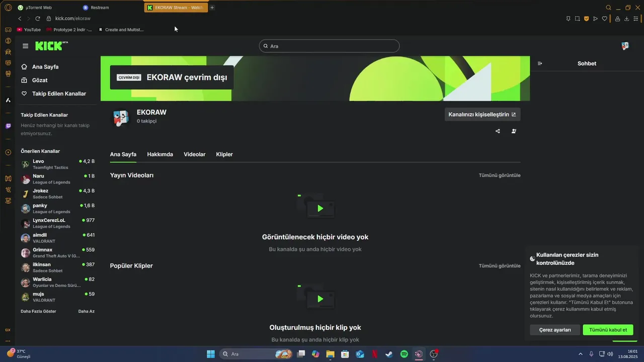Collapse list with Daha Az

click(x=87, y=311)
